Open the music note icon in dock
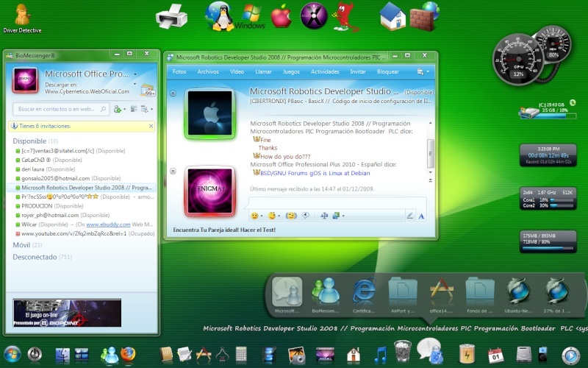This screenshot has height=368, width=588. 381,355
